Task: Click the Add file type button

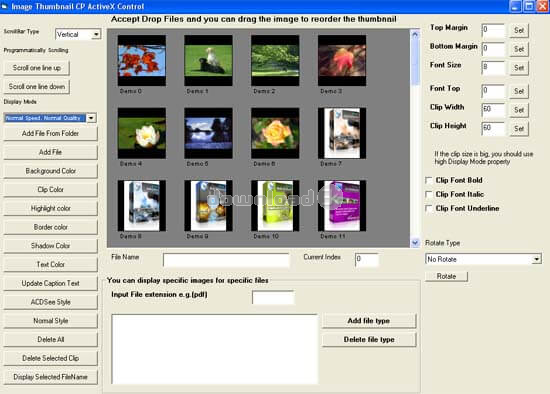Action: 369,321
